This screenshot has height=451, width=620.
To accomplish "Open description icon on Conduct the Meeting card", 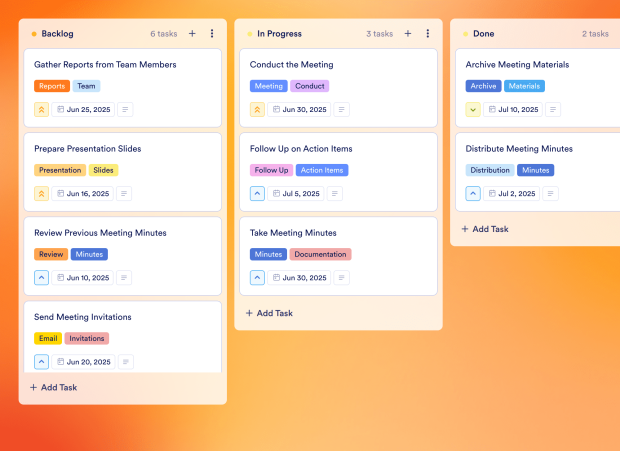I will (x=341, y=109).
